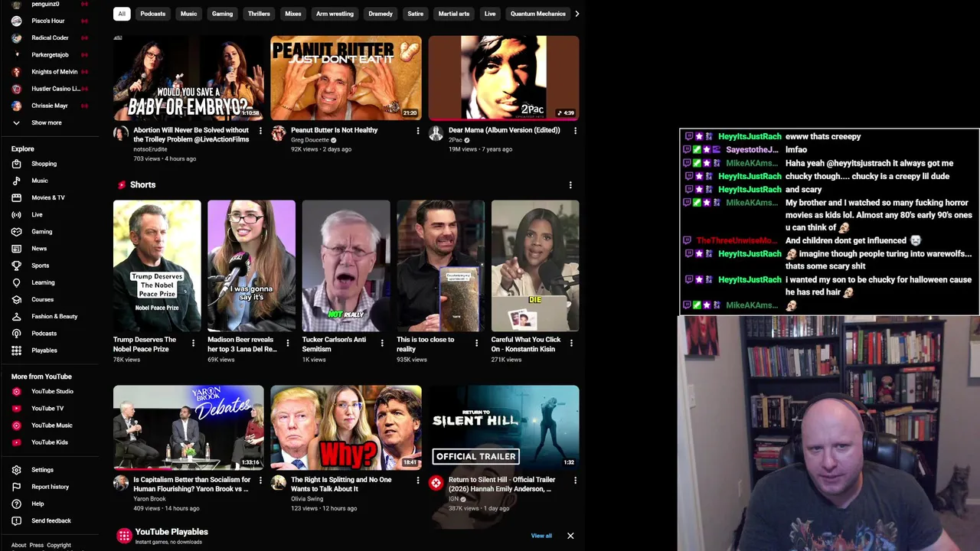Open the Help question mark icon
980x551 pixels.
click(x=16, y=504)
